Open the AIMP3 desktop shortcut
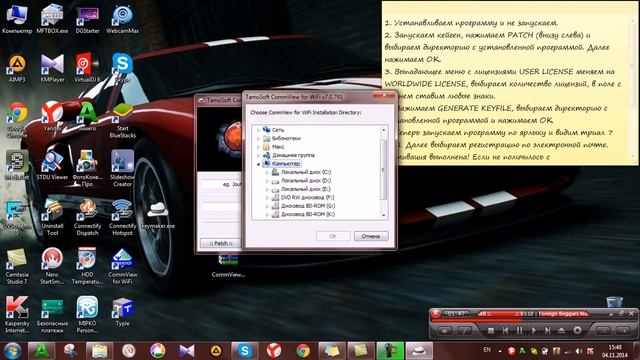 pyautogui.click(x=17, y=67)
